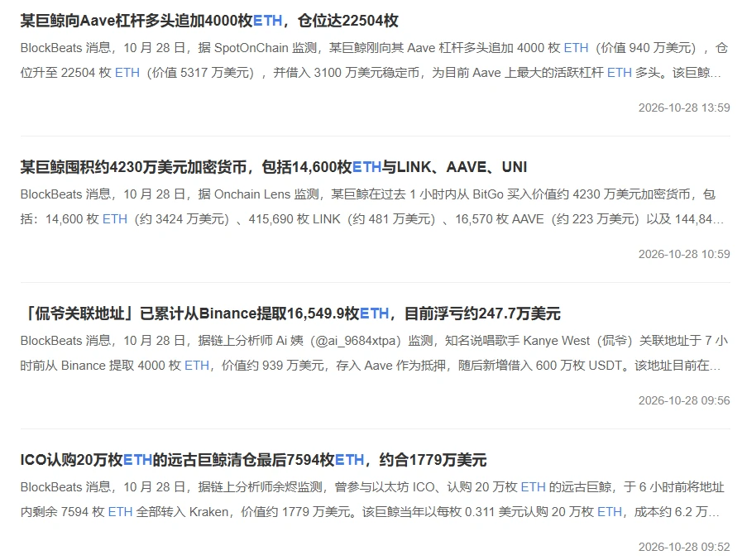
Task: Click ETH beside 价值约 939 万美元
Action: 197,366
